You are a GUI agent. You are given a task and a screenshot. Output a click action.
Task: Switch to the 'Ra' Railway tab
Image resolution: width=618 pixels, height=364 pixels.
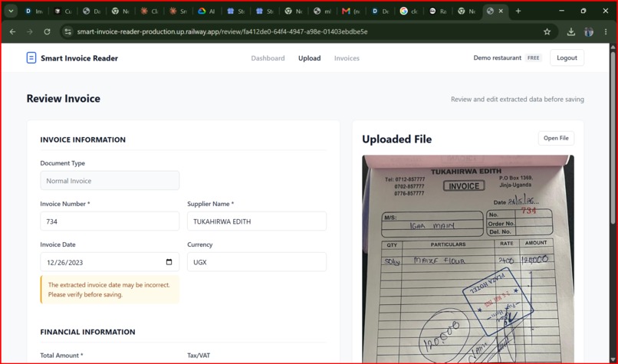point(438,11)
